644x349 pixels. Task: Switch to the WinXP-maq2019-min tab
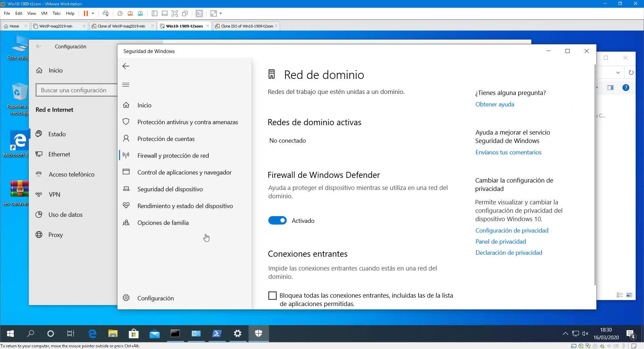(59, 26)
